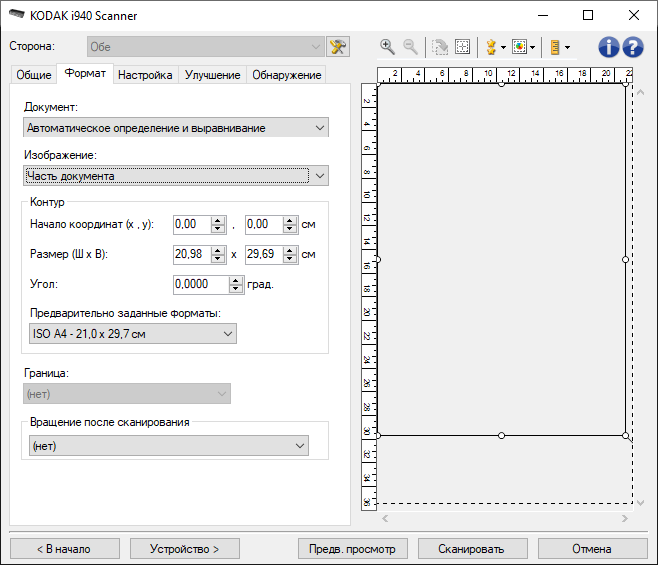Open the Изображение dropdown showing Часть документа

coord(175,176)
